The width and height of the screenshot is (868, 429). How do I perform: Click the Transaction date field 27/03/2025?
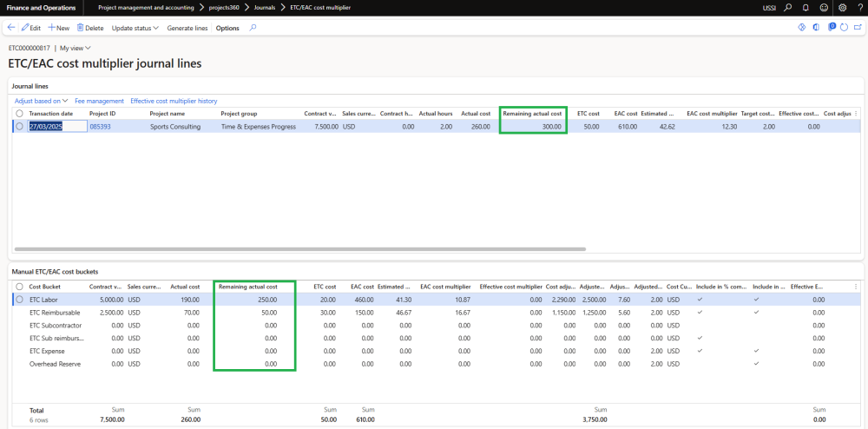56,126
